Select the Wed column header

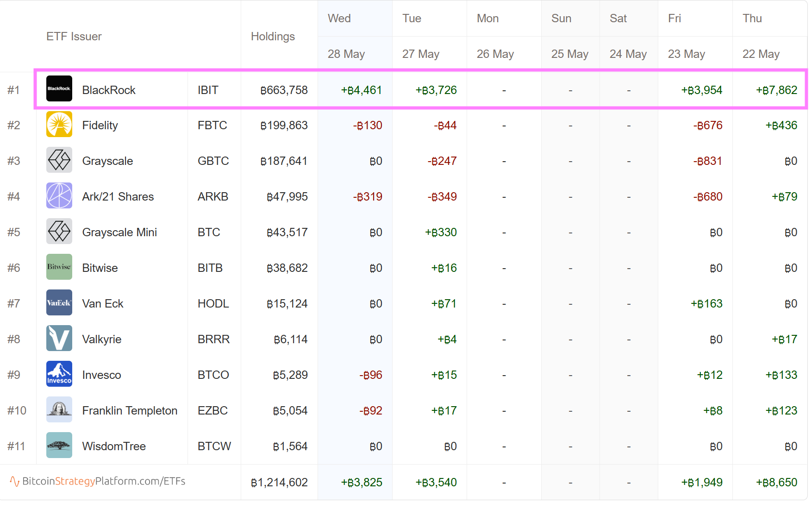click(x=339, y=18)
